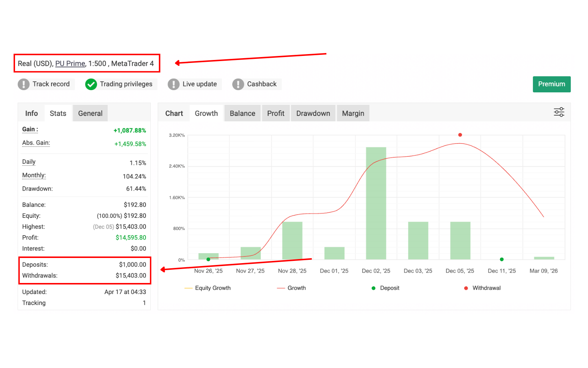Click the highest balance value $15,403.00
Image resolution: width=588 pixels, height=368 pixels.
pyautogui.click(x=131, y=227)
